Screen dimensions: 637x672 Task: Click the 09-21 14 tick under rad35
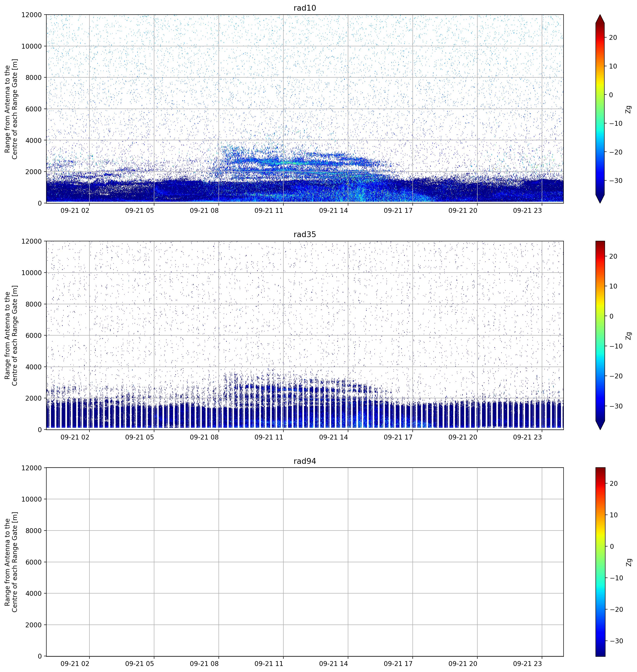coord(333,437)
